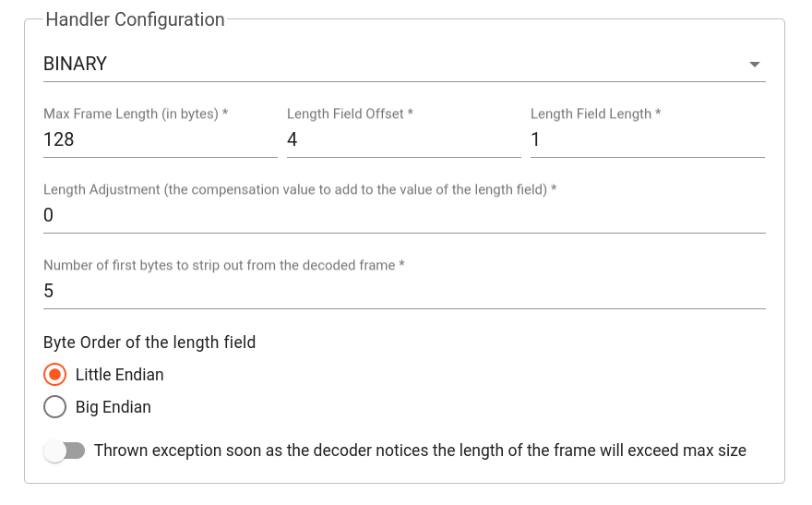Click the Max Frame Length input field
Image resolution: width=812 pixels, height=505 pixels.
click(x=160, y=139)
